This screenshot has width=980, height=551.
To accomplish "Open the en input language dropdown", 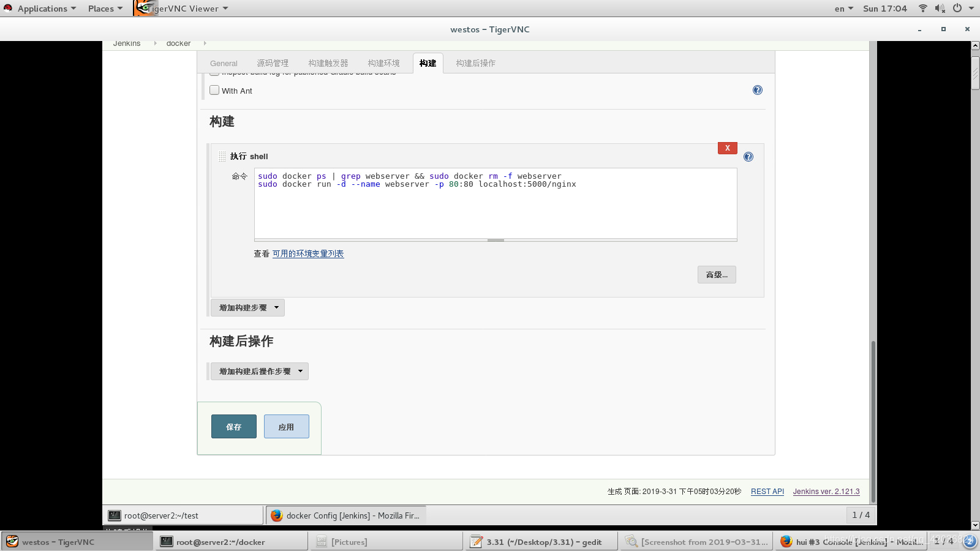I will tap(843, 9).
